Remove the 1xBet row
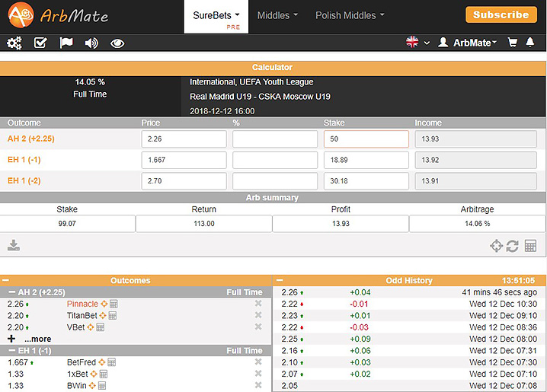 tap(258, 373)
